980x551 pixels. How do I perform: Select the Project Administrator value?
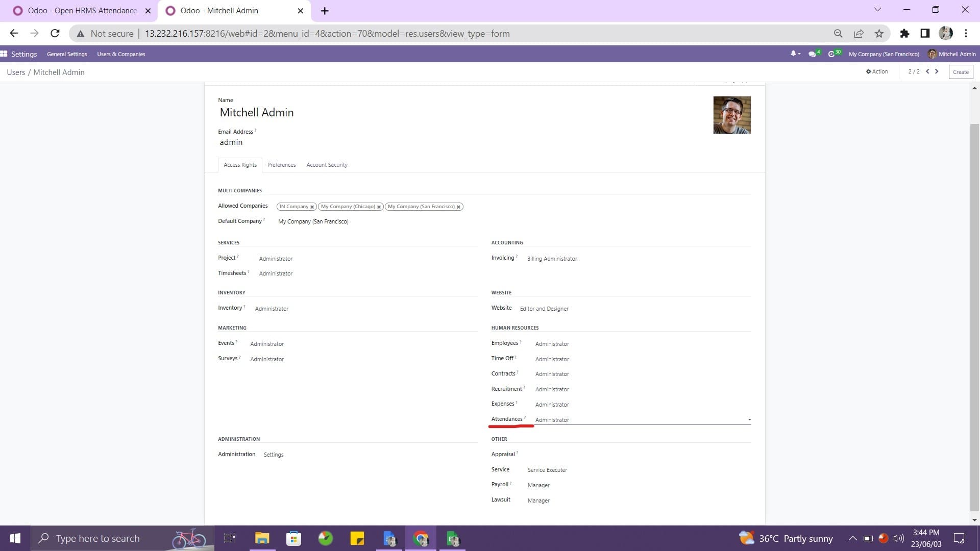coord(276,259)
